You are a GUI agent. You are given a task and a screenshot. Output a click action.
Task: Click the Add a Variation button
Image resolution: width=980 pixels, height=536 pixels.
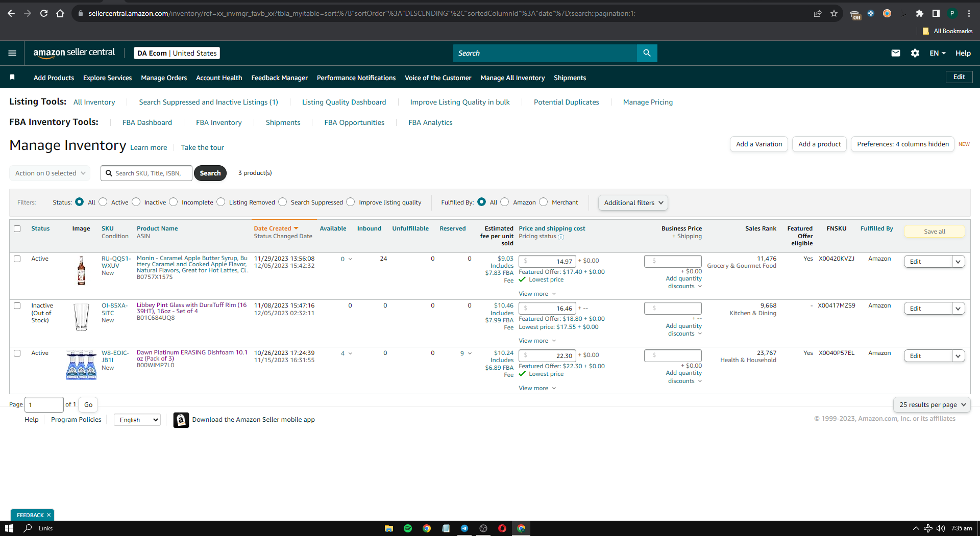pos(759,144)
